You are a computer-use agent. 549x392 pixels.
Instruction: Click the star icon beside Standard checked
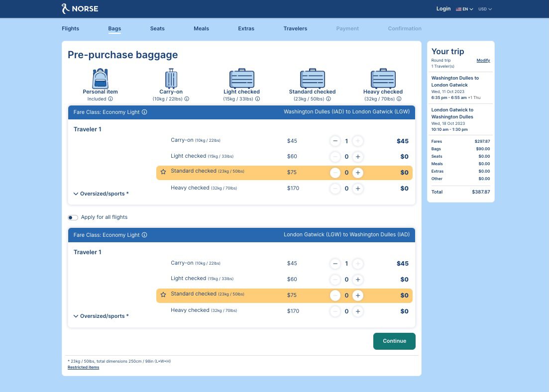164,172
